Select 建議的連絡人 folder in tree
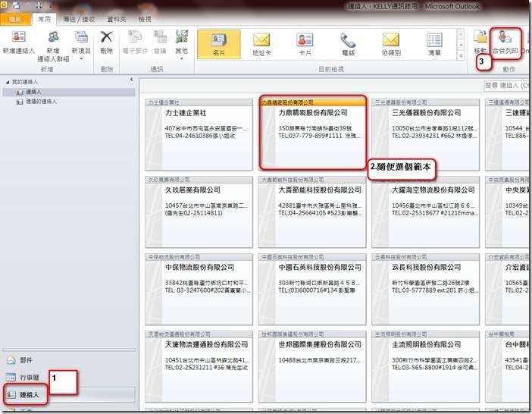Image resolution: width=532 pixels, height=414 pixels. (41, 102)
